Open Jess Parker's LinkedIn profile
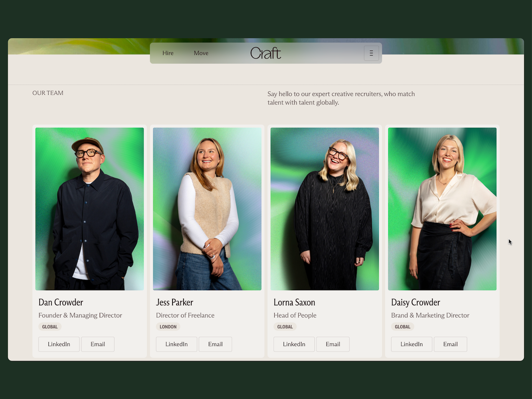 tap(176, 344)
